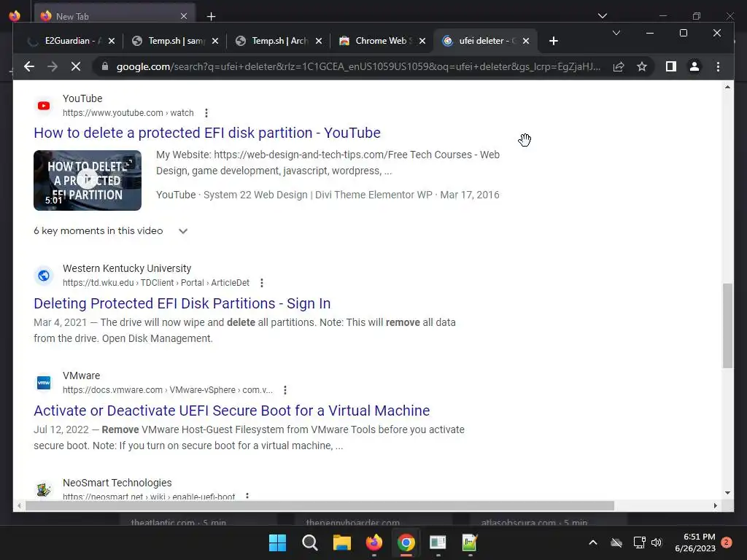Open How to delete protected EFI link

coord(207,133)
